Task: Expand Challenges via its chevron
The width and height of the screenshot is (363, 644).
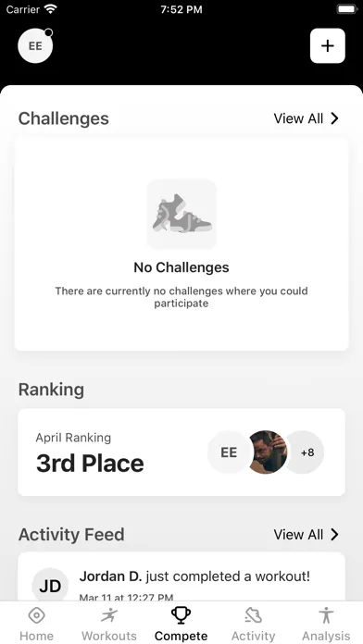Action: (334, 118)
